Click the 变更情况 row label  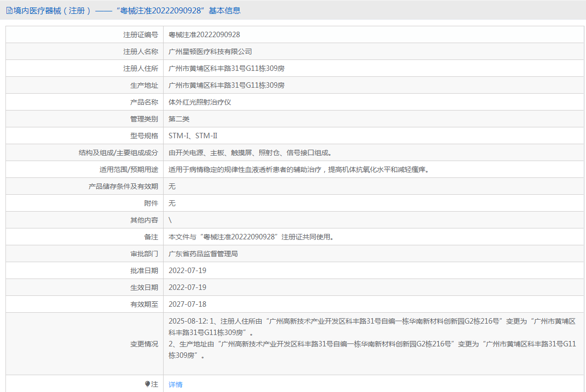pyautogui.click(x=144, y=344)
